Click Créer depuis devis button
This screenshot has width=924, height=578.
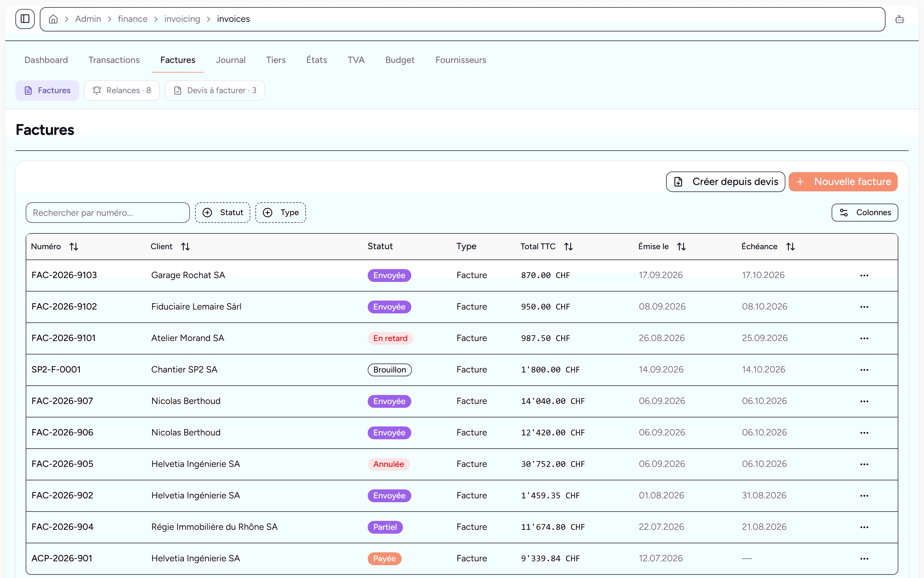725,181
